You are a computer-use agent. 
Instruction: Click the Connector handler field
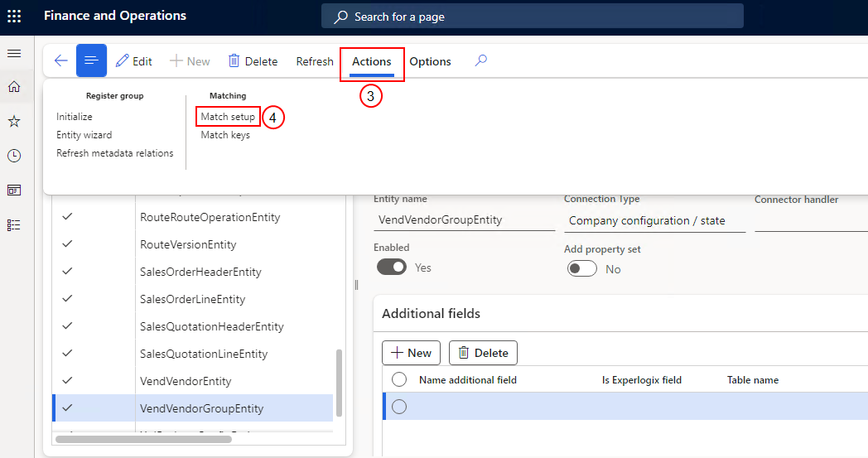(x=811, y=220)
